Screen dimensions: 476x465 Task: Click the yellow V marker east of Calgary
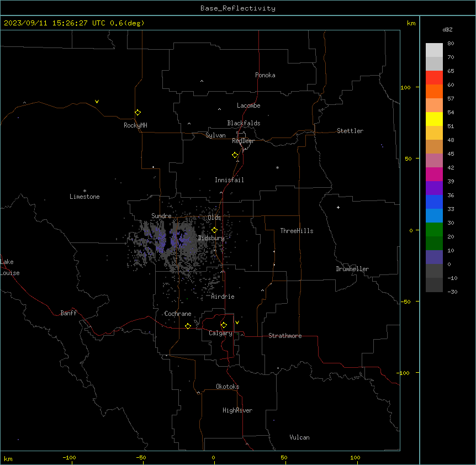pyautogui.click(x=237, y=323)
